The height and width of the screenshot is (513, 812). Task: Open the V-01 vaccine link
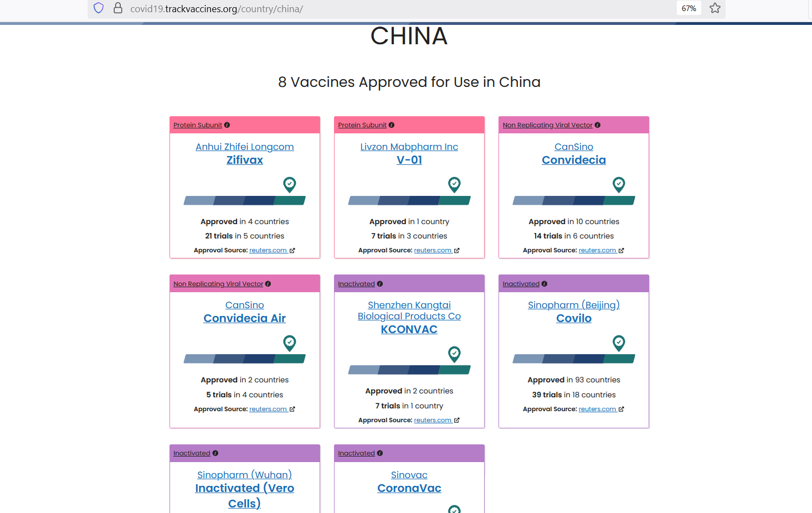(x=409, y=160)
